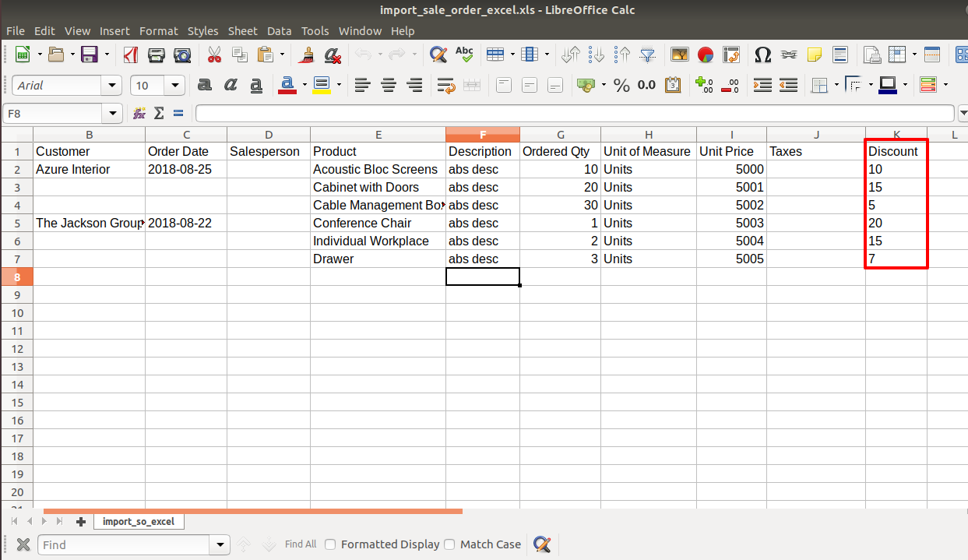Insert a chart
This screenshot has height=560, width=968.
pos(706,55)
